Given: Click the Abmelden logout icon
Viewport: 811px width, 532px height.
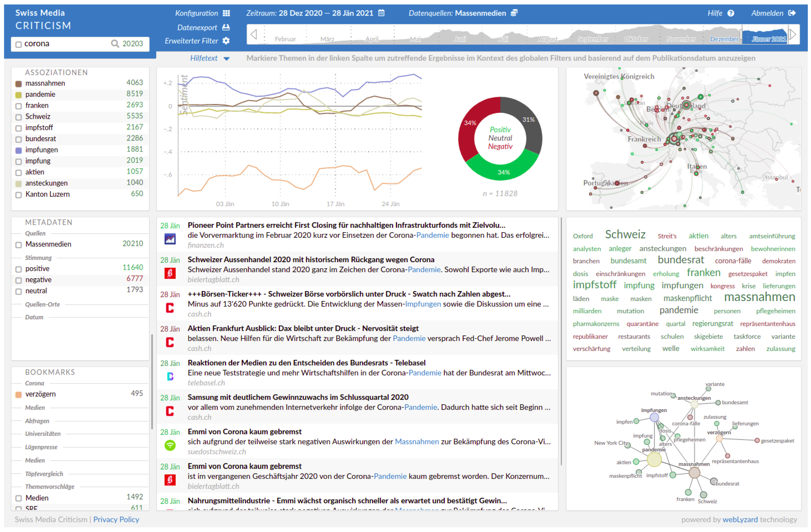Looking at the screenshot, I should pyautogui.click(x=792, y=13).
